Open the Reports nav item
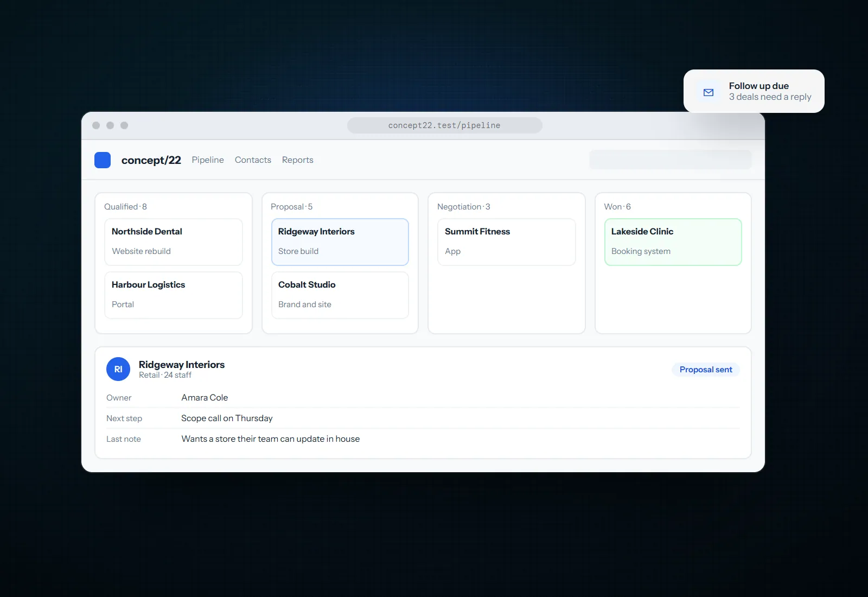Image resolution: width=868 pixels, height=597 pixels. 298,160
